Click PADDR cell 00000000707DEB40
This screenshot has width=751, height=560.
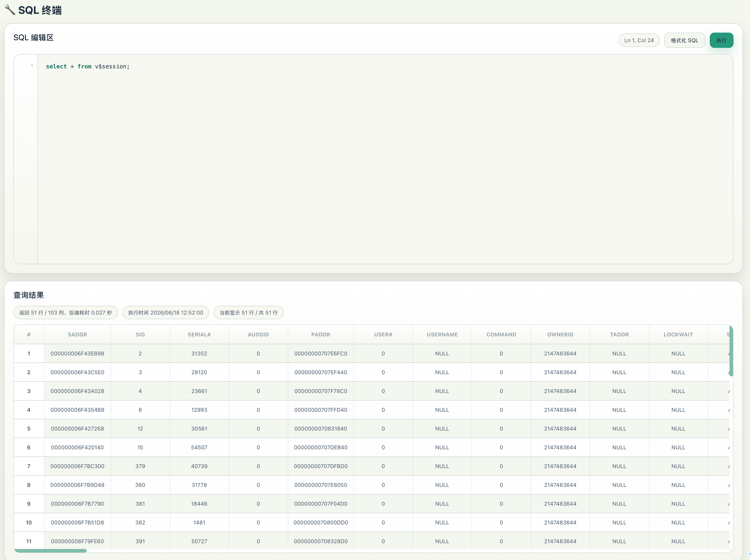(321, 448)
